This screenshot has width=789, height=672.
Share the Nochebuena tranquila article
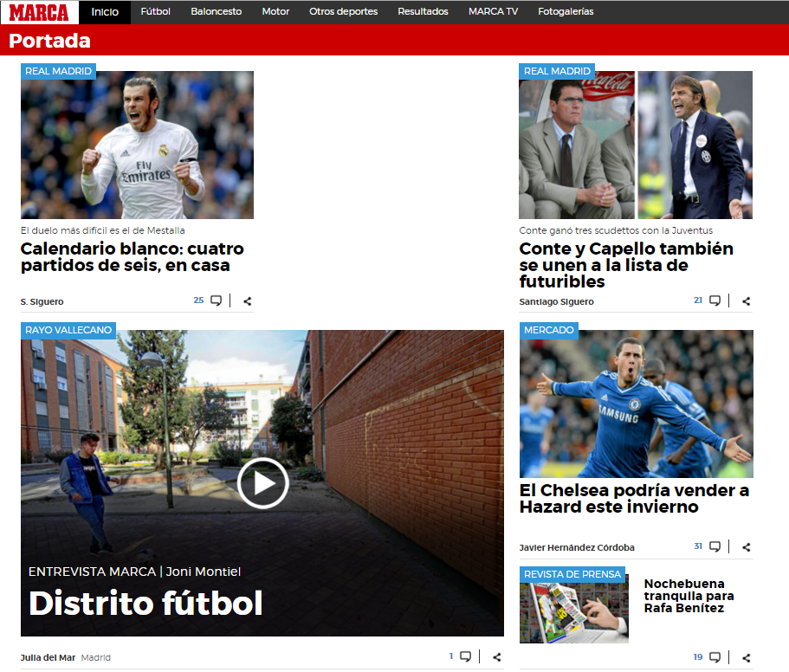(x=747, y=658)
